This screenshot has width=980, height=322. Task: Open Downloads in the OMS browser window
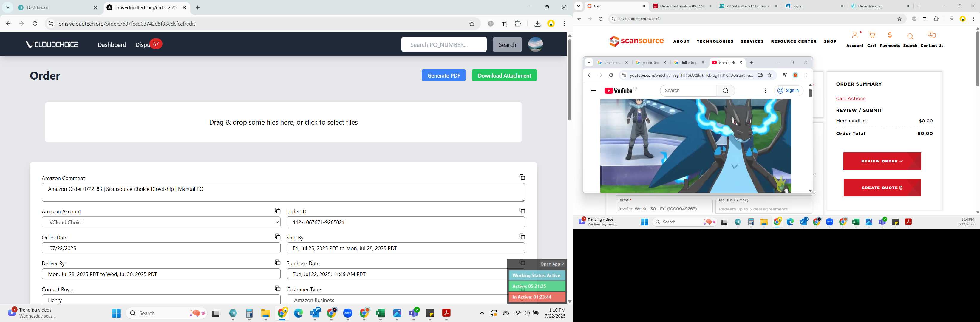coord(537,24)
